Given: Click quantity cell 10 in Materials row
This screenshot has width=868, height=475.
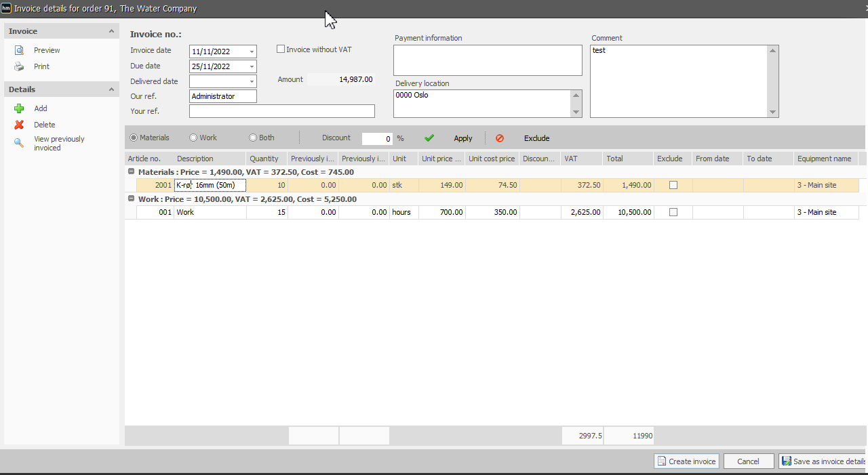Looking at the screenshot, I should point(267,185).
